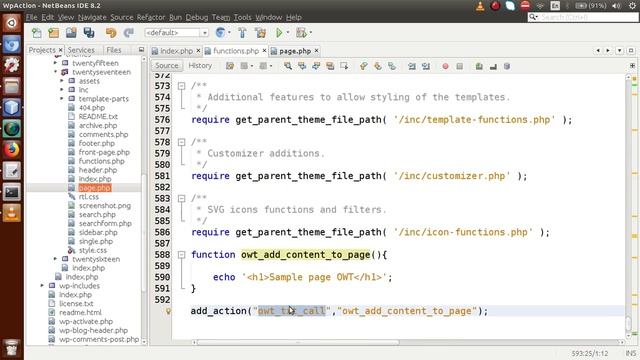Open the File menu
Viewport: 640px width, 360px height.
(31, 17)
